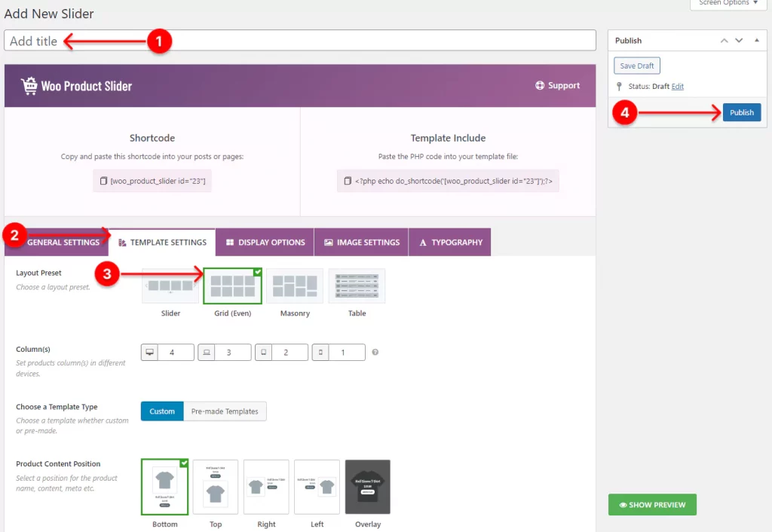Open the Display Options tab
Image resolution: width=772 pixels, height=532 pixels.
pyautogui.click(x=265, y=242)
